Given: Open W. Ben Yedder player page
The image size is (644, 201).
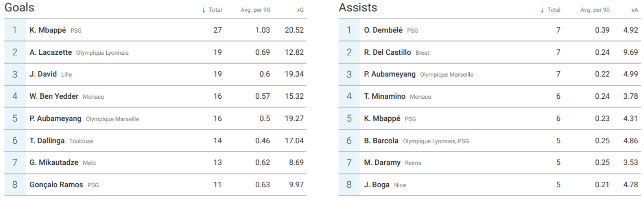Looking at the screenshot, I should [x=54, y=96].
